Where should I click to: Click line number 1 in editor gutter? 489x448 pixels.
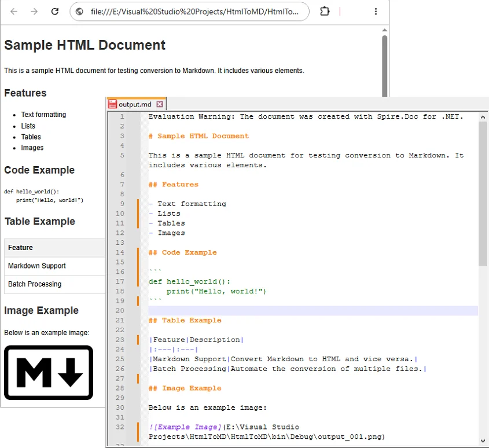pos(122,117)
